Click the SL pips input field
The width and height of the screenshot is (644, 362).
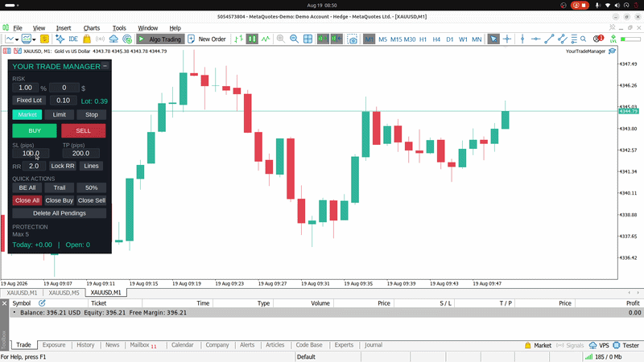[x=31, y=153]
